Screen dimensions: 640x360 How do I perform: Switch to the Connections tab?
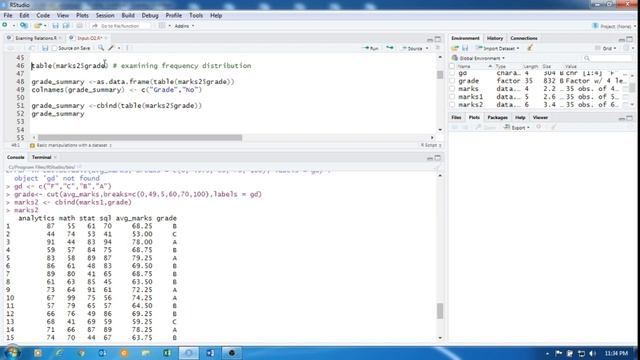[524, 38]
